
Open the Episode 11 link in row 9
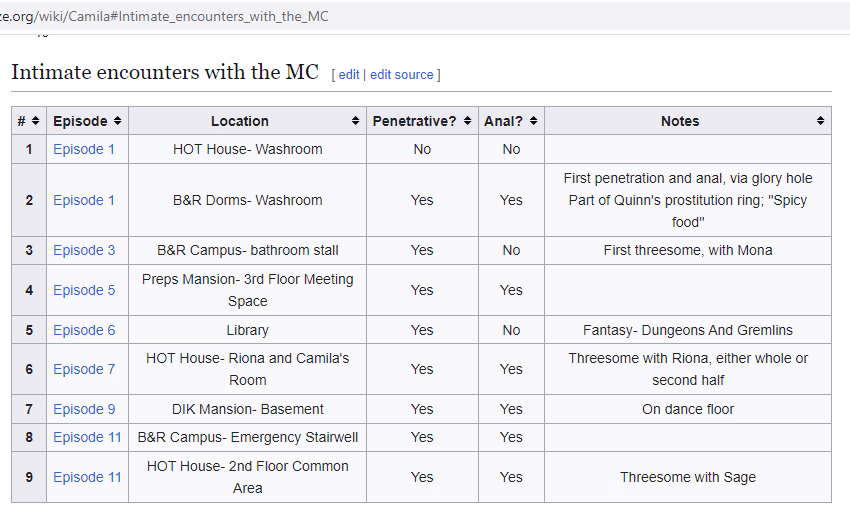87,477
